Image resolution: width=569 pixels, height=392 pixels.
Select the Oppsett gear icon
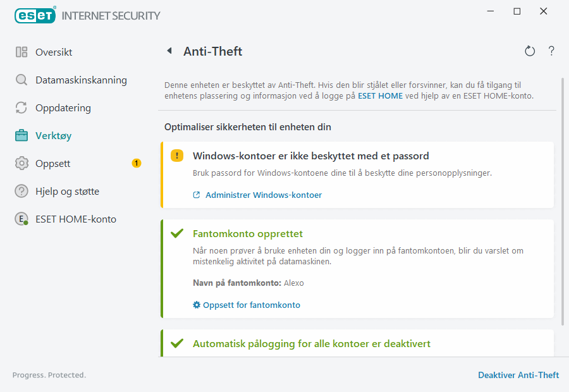pos(21,163)
